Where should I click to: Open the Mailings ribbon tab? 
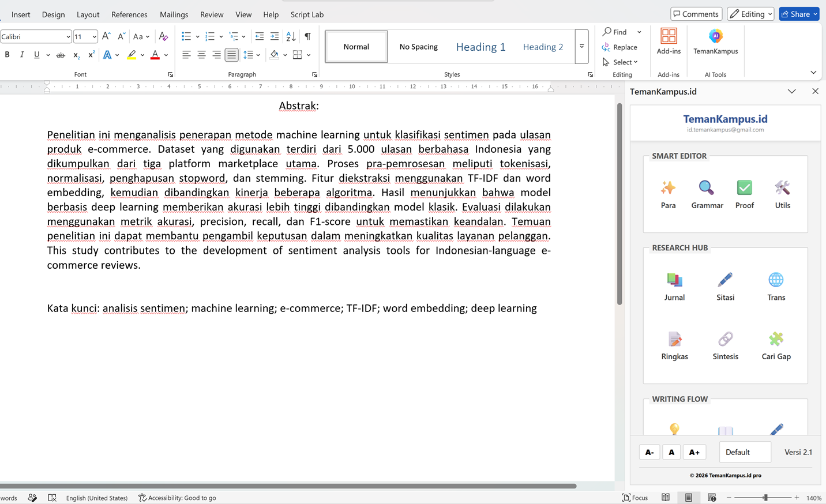pos(174,14)
